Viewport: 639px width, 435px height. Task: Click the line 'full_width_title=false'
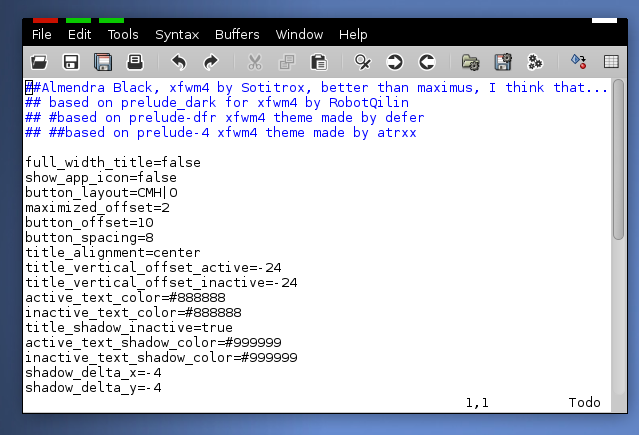(113, 163)
